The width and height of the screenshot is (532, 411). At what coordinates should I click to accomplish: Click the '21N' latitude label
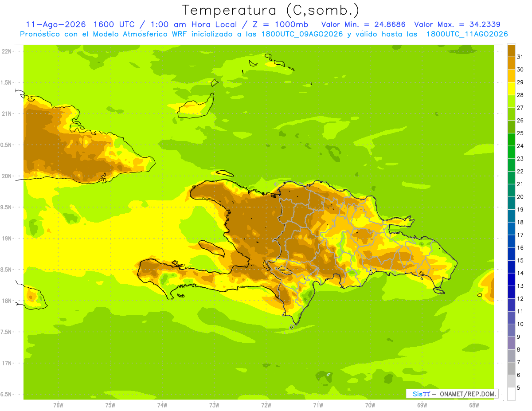coord(7,114)
